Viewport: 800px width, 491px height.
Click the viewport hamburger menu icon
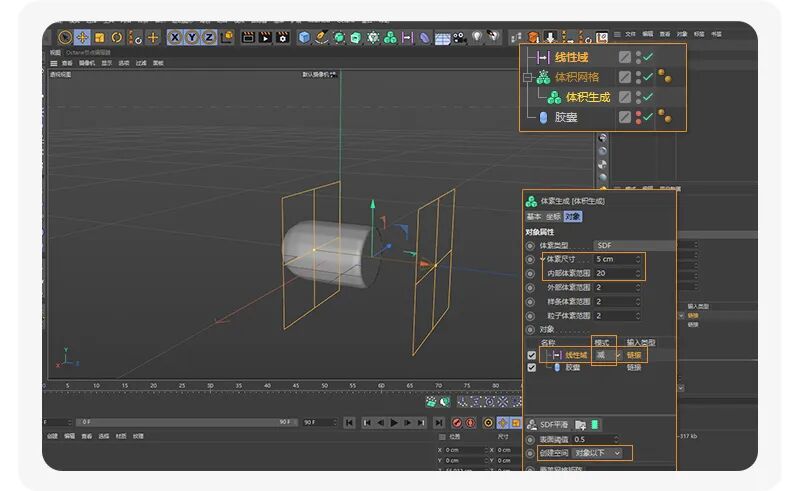(54, 63)
